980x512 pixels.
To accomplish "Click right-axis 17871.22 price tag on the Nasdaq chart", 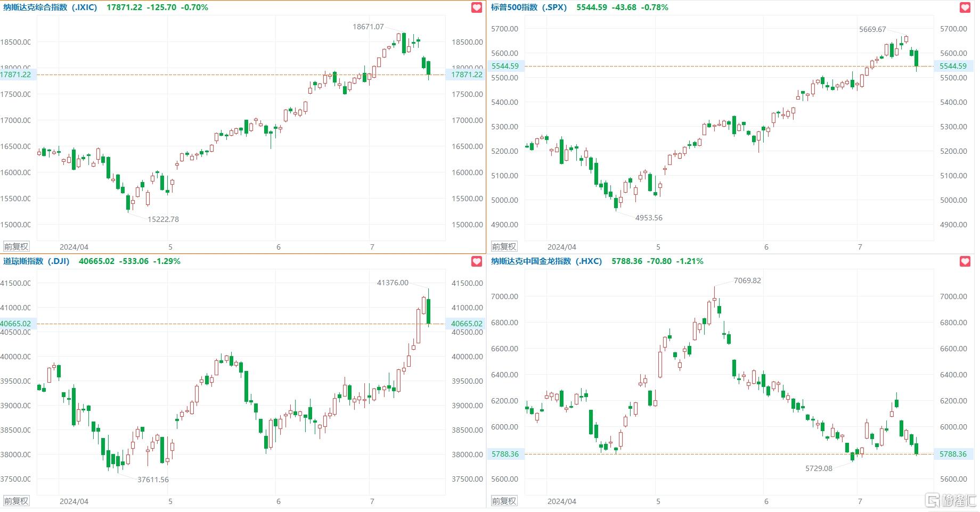I will point(466,75).
